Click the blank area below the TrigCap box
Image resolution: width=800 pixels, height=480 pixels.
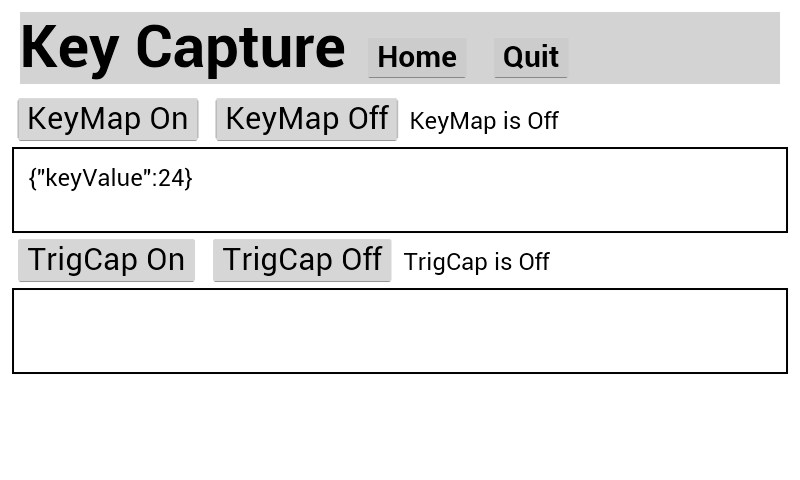point(400,428)
